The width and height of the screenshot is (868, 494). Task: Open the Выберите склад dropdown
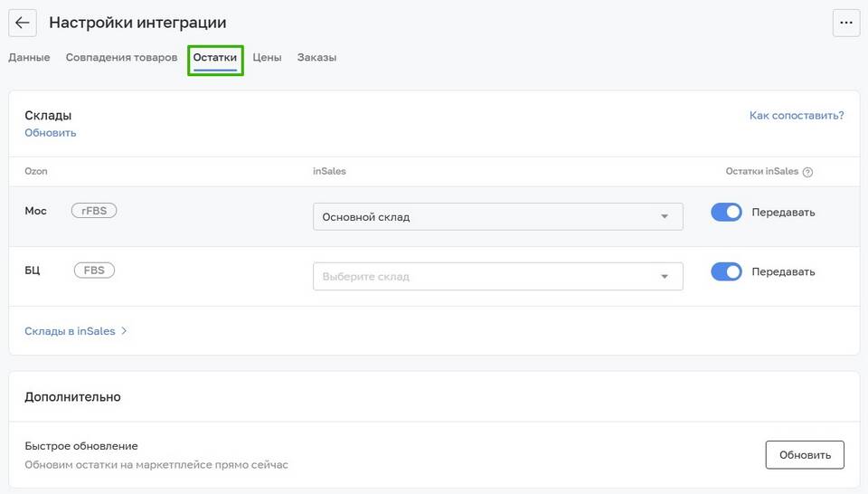[497, 276]
